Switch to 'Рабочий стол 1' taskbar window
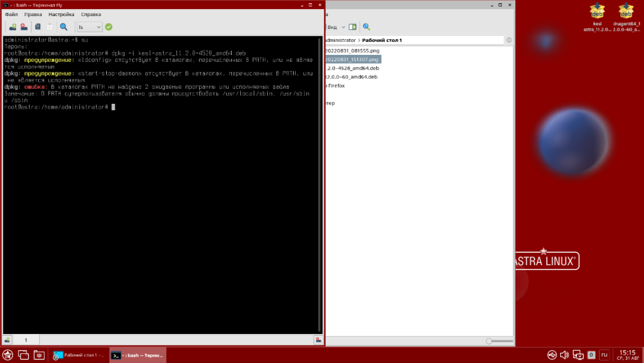Image resolution: width=644 pixels, height=363 pixels. tap(79, 355)
